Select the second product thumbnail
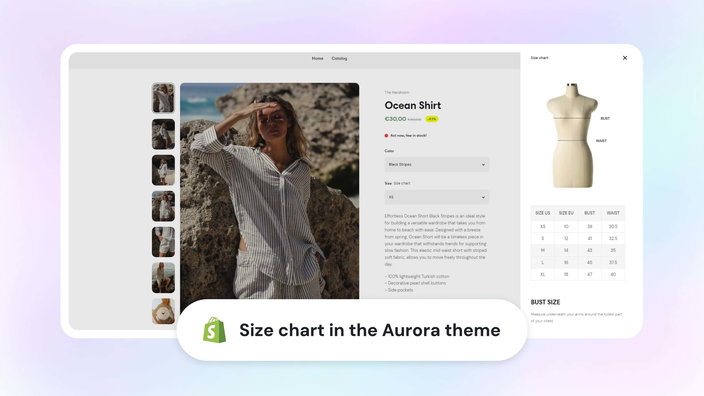Screen dimensions: 704x396 163,134
